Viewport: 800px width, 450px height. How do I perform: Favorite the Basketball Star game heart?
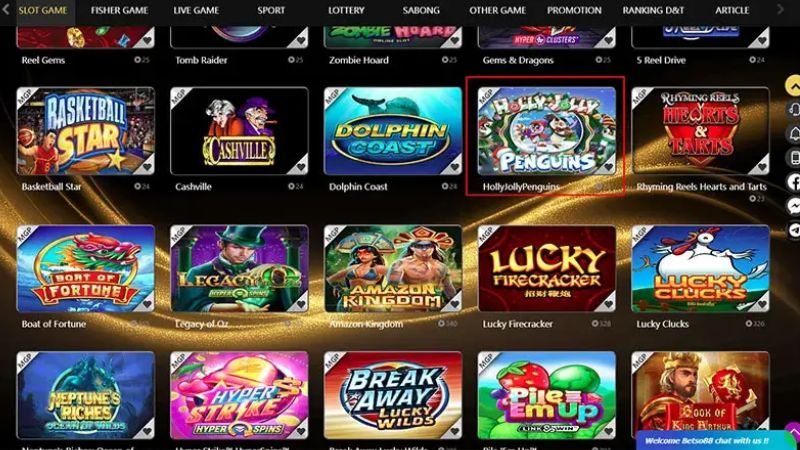pos(147,166)
